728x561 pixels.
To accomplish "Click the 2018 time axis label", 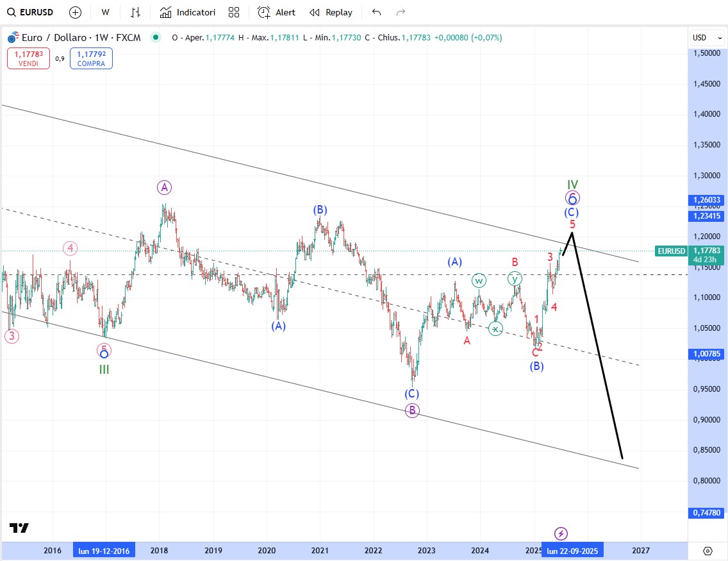I will click(159, 551).
